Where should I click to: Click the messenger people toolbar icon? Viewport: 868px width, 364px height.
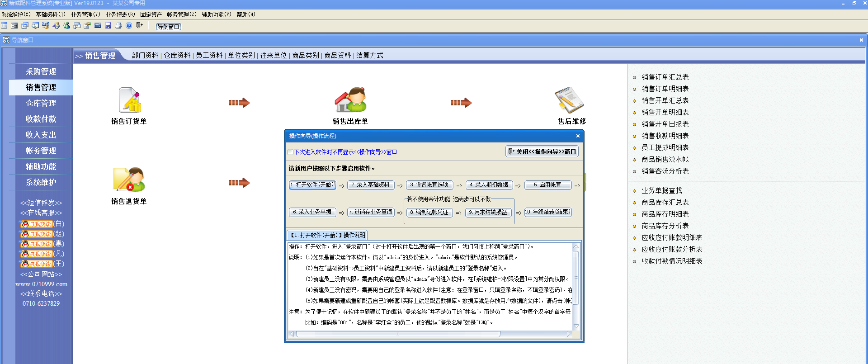click(x=66, y=25)
